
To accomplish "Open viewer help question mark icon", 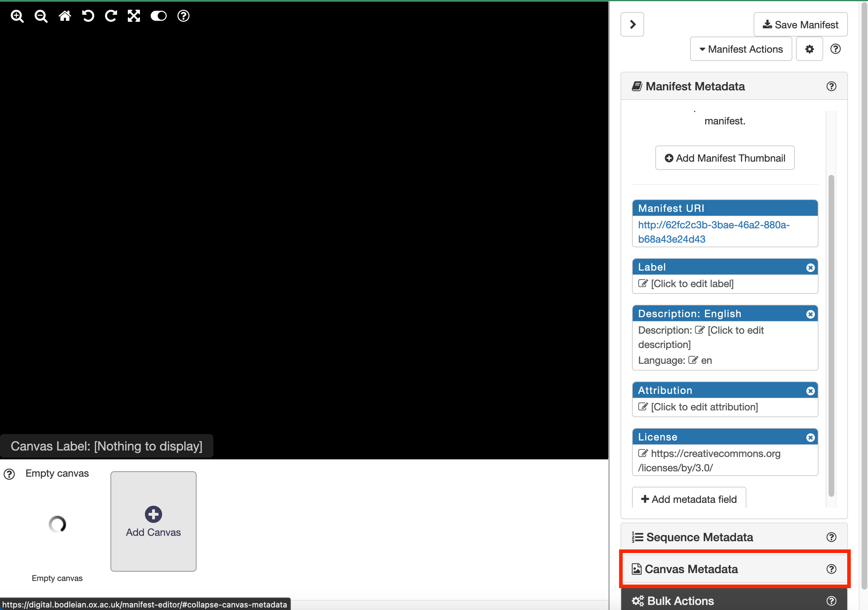I will click(183, 16).
